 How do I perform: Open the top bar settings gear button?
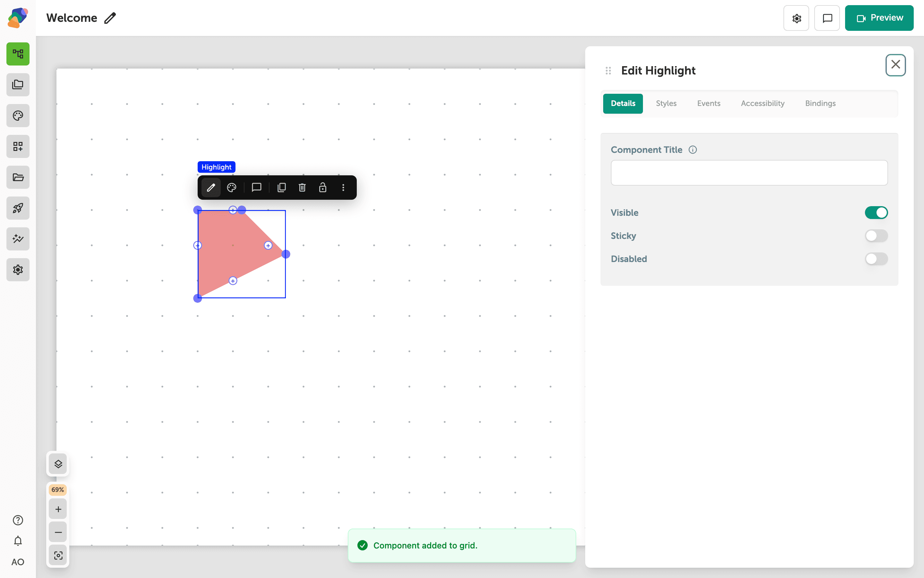click(x=796, y=18)
